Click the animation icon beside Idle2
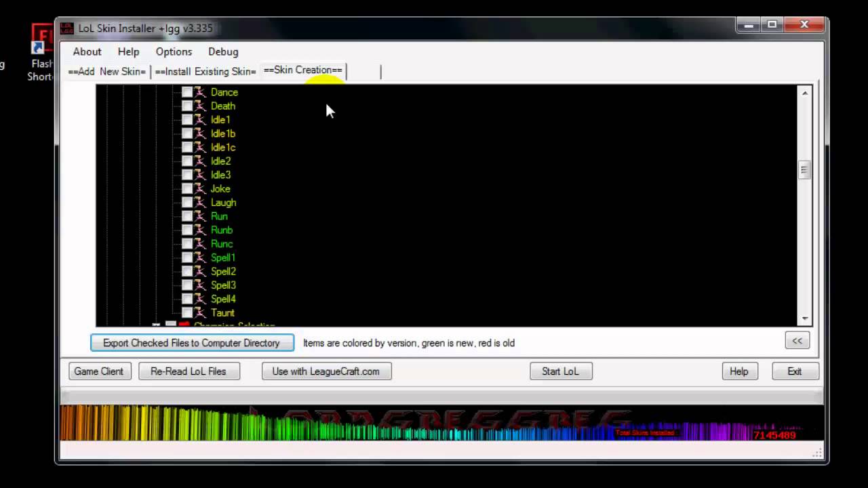This screenshot has height=488, width=868. pos(200,161)
